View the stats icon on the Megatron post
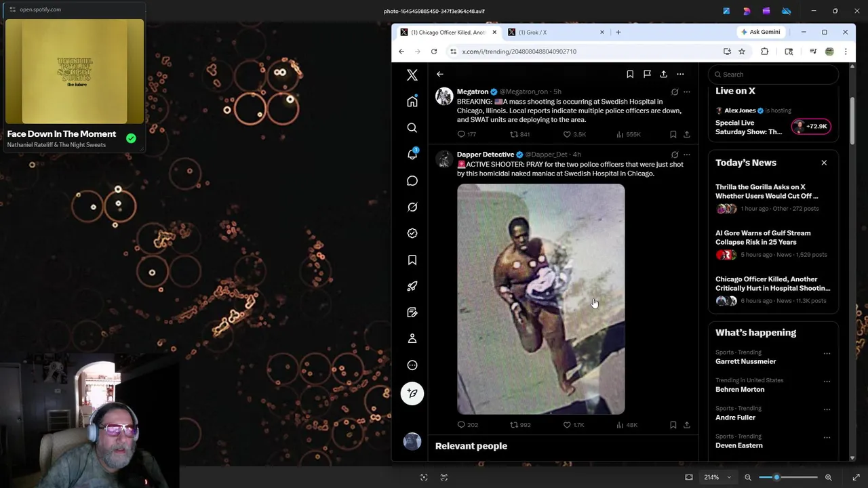 620,134
